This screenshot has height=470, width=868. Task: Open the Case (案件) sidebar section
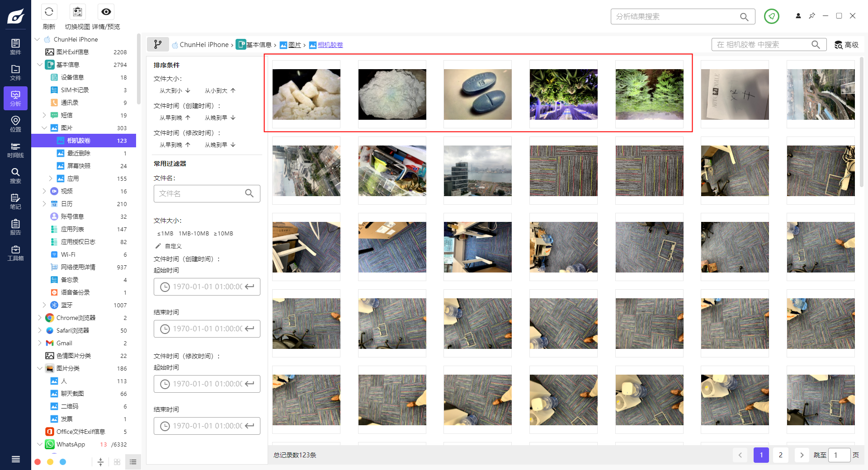15,47
